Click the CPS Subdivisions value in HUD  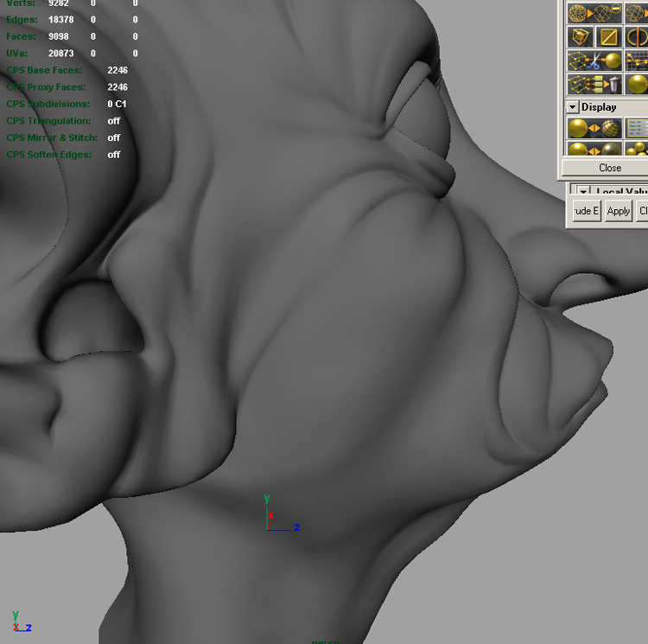(117, 104)
